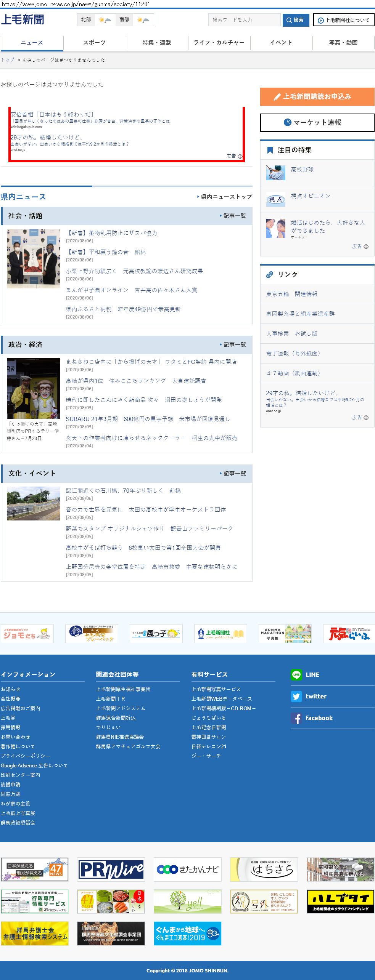This screenshot has height=980, width=375.
Task: Click the facebook icon in footer
Action: point(296,718)
